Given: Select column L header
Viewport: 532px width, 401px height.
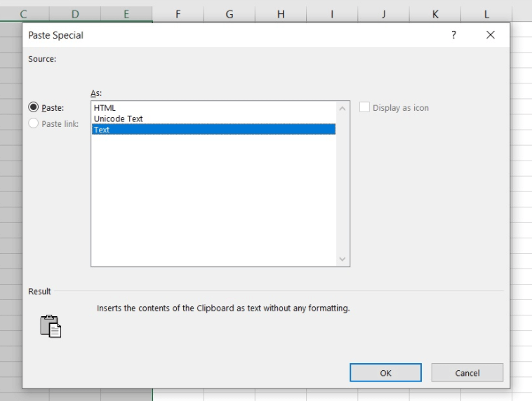Looking at the screenshot, I should coord(486,14).
